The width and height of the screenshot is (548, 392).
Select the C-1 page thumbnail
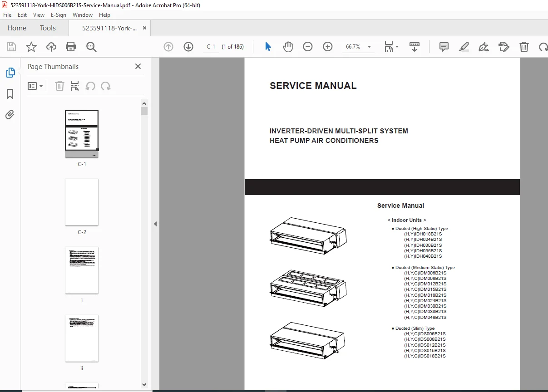82,134
